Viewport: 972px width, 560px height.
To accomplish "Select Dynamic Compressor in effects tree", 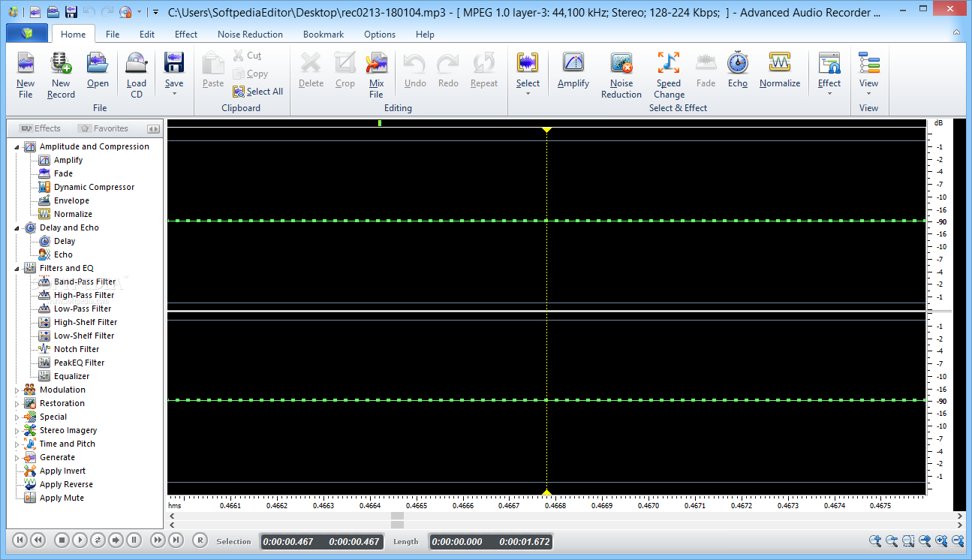I will (x=95, y=188).
